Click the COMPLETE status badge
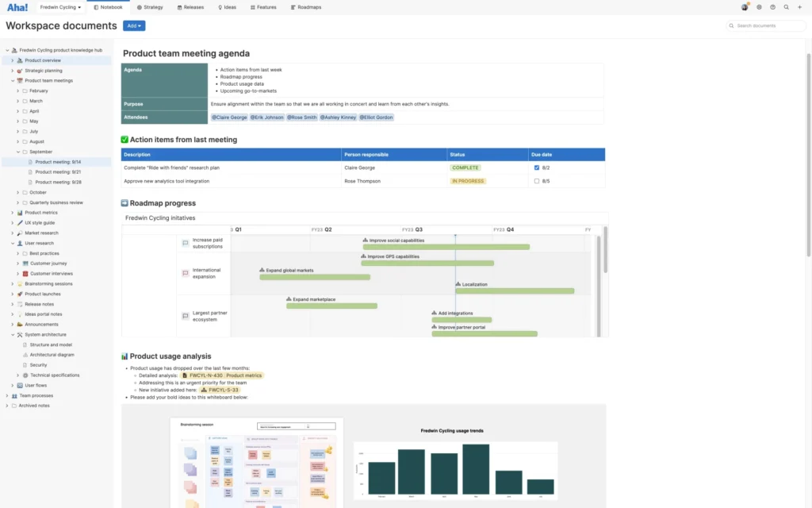812x508 pixels. (x=465, y=167)
